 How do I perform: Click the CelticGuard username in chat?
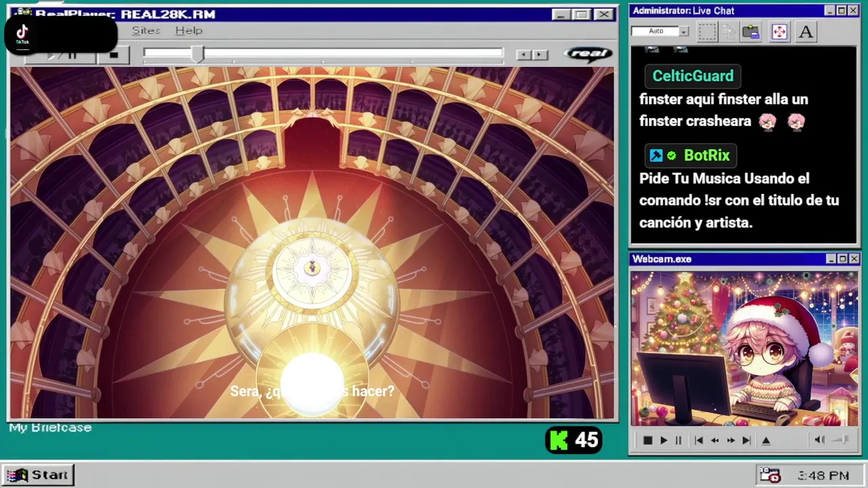tap(692, 76)
